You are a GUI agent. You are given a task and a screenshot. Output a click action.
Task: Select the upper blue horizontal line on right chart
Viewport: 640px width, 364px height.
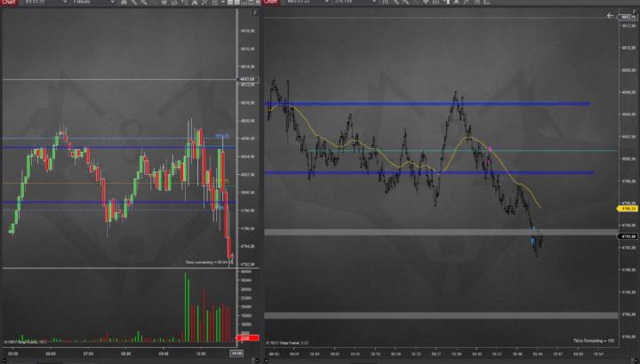coord(427,104)
